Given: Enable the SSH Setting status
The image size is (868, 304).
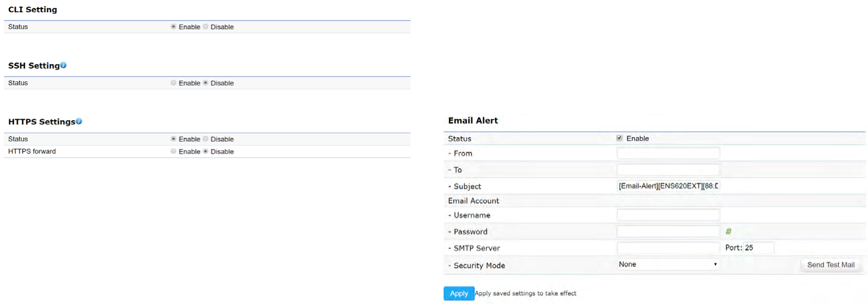Looking at the screenshot, I should tap(174, 83).
